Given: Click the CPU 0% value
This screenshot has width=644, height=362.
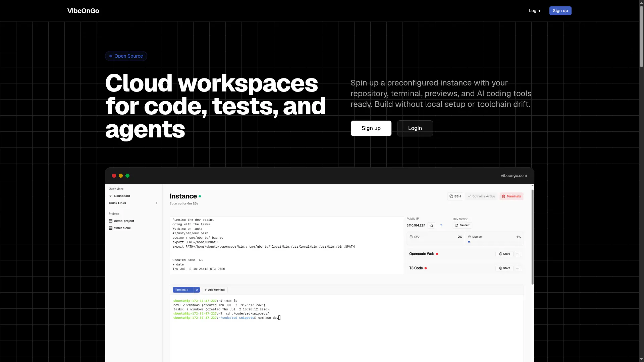Looking at the screenshot, I should pos(460,237).
